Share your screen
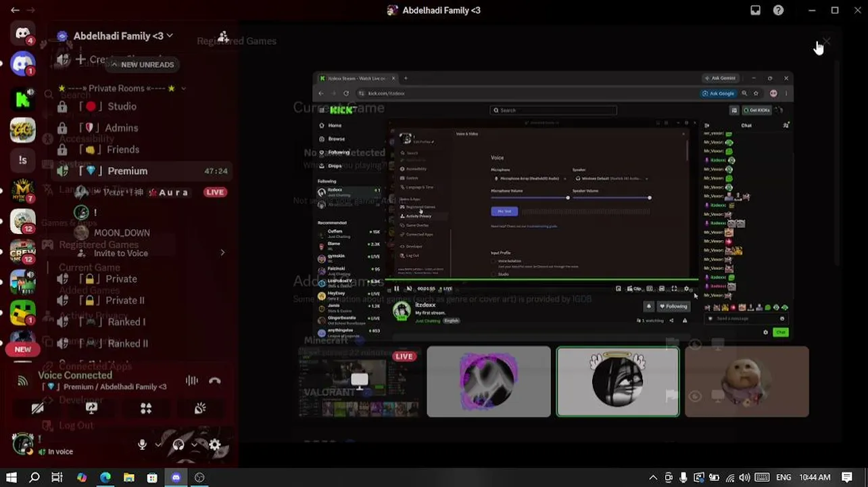Viewport: 868px width, 487px height. [92, 409]
